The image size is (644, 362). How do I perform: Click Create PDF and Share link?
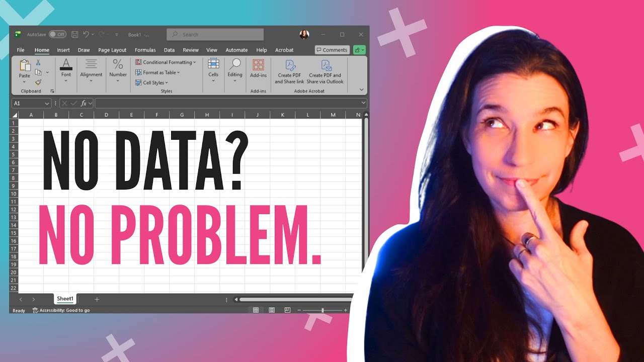click(289, 71)
